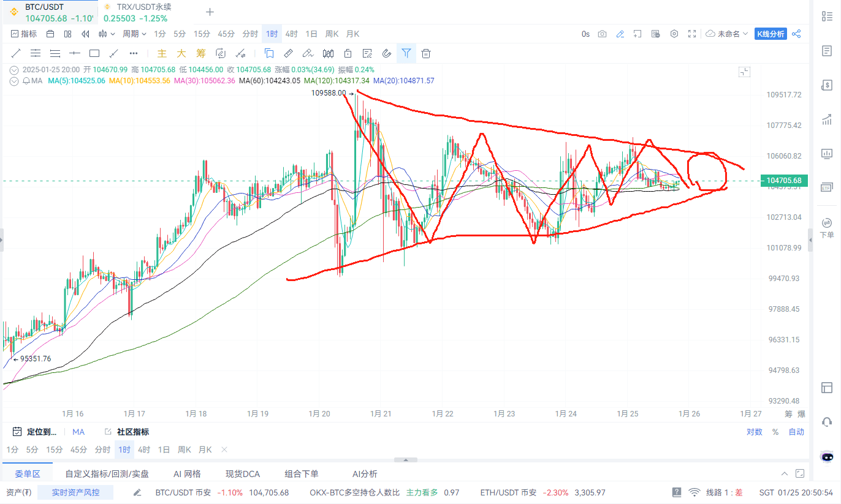This screenshot has height=504, width=841.
Task: Collapse the MA indicator row chevron
Action: coord(15,81)
